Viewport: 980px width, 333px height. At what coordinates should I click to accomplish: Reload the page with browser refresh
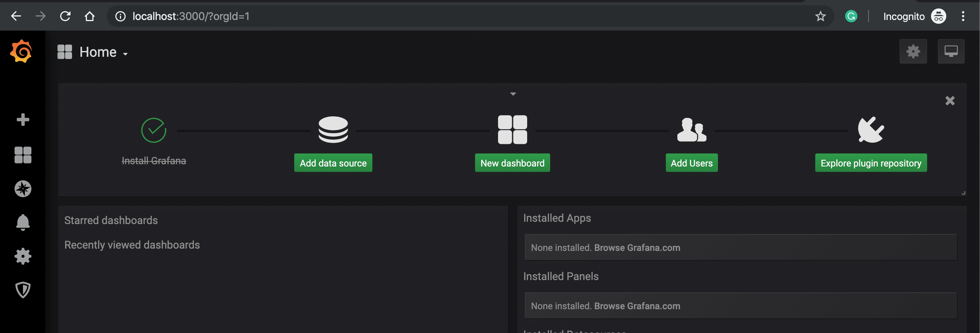[x=65, y=16]
